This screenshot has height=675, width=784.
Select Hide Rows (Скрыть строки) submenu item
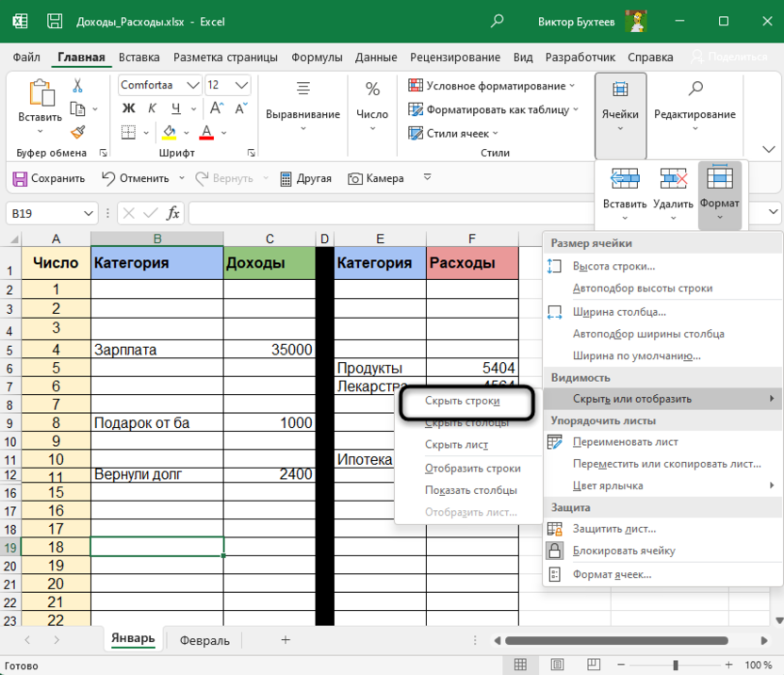pos(463,401)
